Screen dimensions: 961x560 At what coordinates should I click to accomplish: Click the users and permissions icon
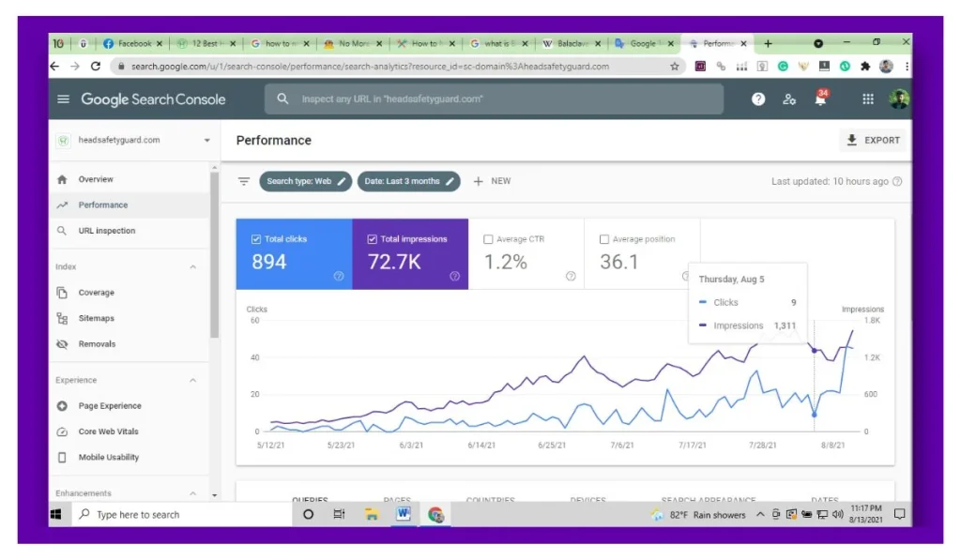(789, 99)
